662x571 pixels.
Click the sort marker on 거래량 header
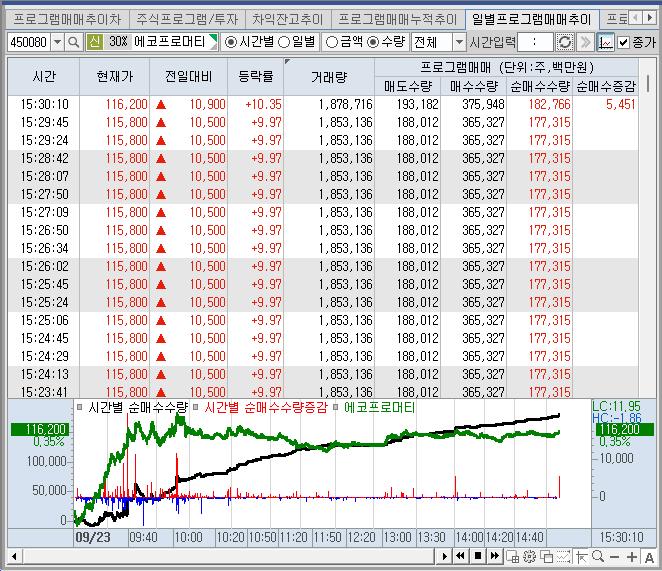[x=288, y=62]
